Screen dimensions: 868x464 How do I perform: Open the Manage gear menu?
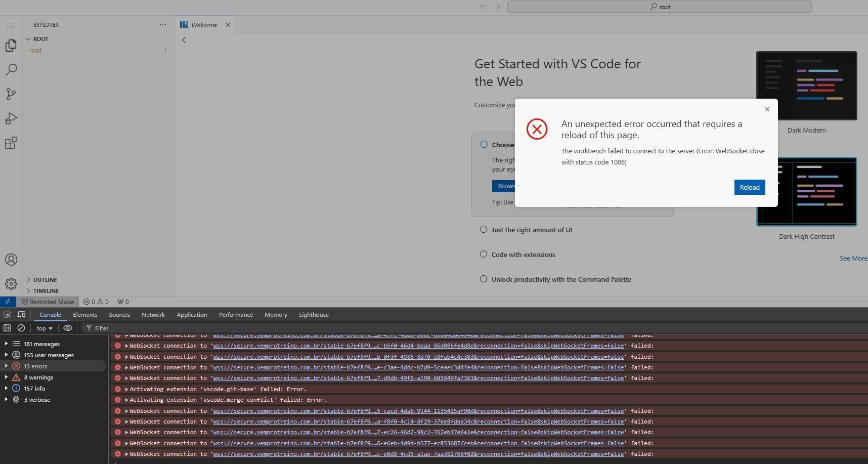tap(11, 284)
